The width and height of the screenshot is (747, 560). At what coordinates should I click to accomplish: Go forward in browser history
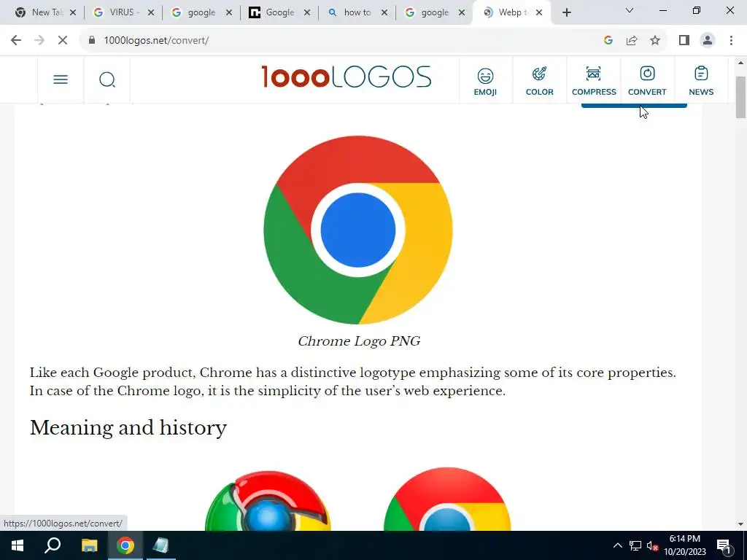coord(39,41)
